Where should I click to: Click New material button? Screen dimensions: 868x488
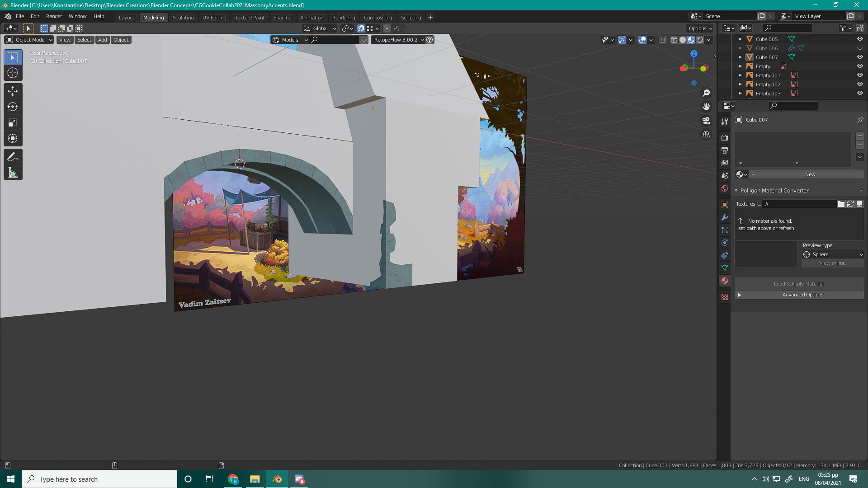[810, 174]
